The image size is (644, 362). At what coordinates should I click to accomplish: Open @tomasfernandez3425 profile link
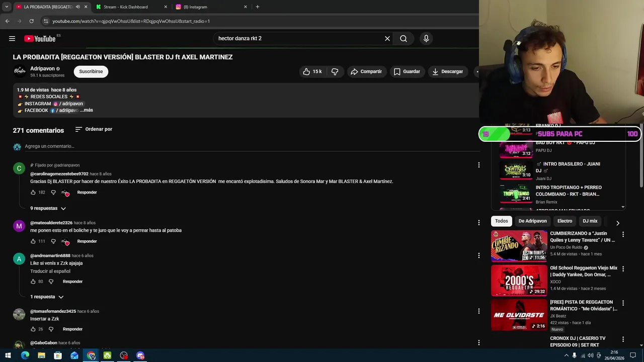[53, 311]
